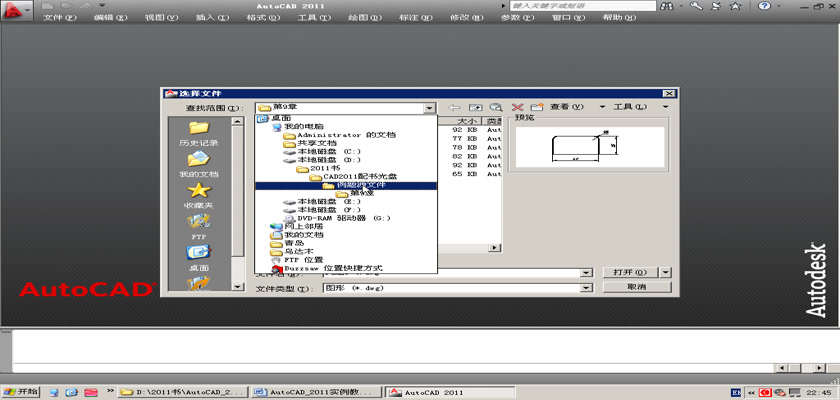Open the 编辑 Edit menu
Screen dimensions: 840x400
tap(111, 17)
